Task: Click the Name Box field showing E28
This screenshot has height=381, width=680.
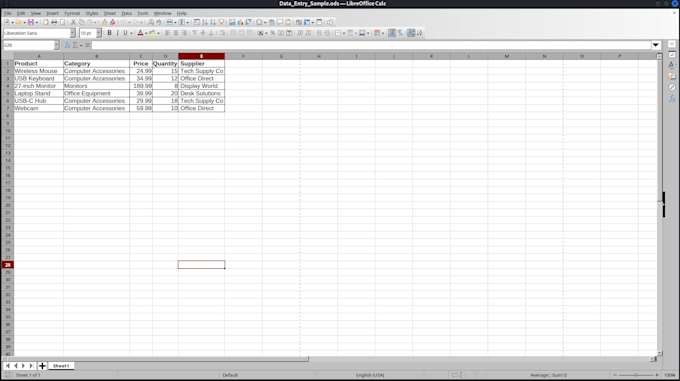Action: (x=29, y=45)
